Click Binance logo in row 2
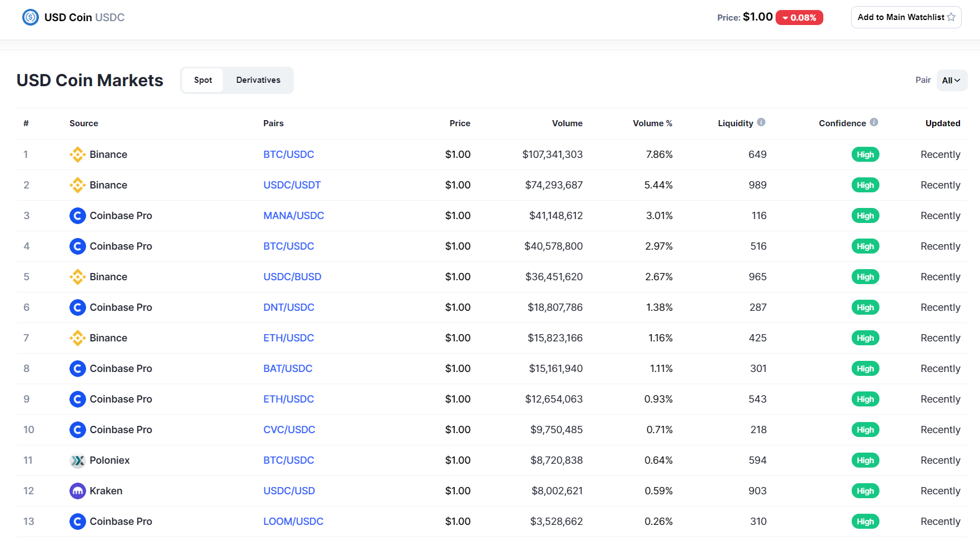Image resolution: width=980 pixels, height=541 pixels. (x=78, y=185)
